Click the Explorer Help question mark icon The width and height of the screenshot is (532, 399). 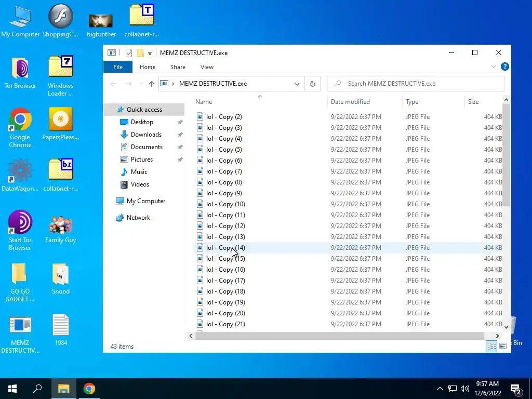[x=504, y=67]
